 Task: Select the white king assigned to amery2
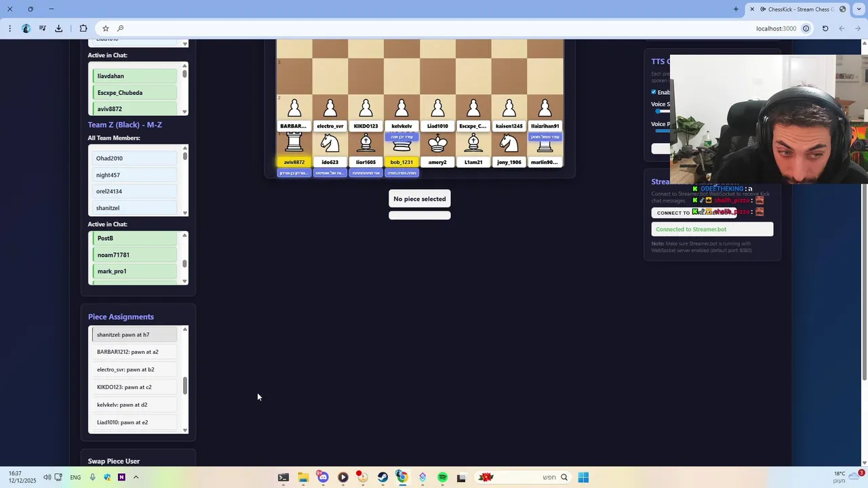click(x=437, y=143)
